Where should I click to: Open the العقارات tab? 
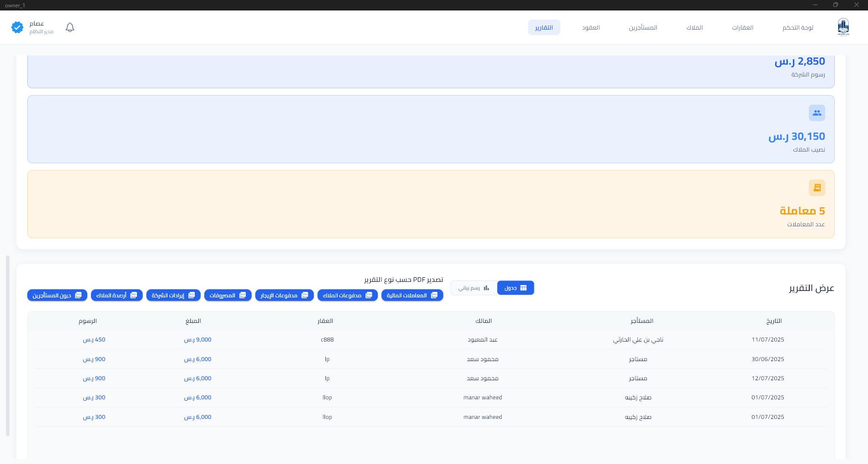[x=743, y=27]
